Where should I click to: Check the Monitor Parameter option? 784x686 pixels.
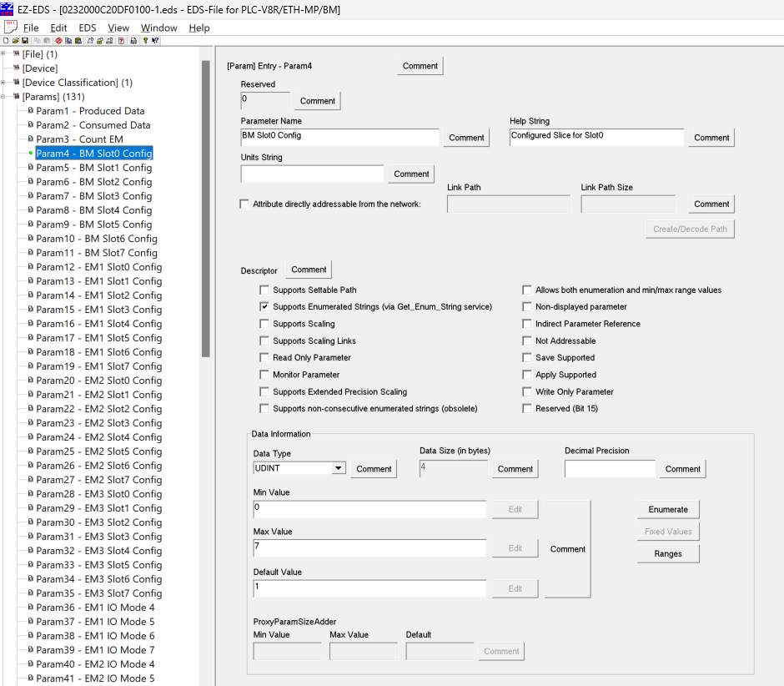click(264, 375)
